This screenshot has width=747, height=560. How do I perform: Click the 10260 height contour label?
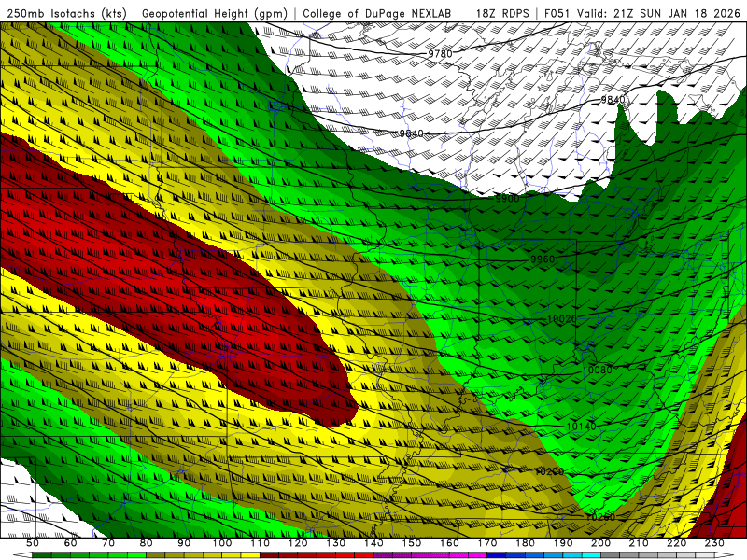tap(600, 517)
